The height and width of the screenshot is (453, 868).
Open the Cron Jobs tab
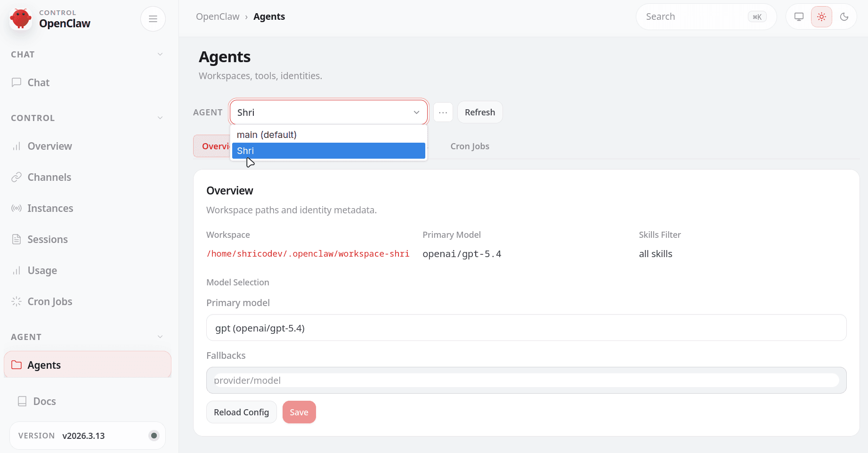470,146
